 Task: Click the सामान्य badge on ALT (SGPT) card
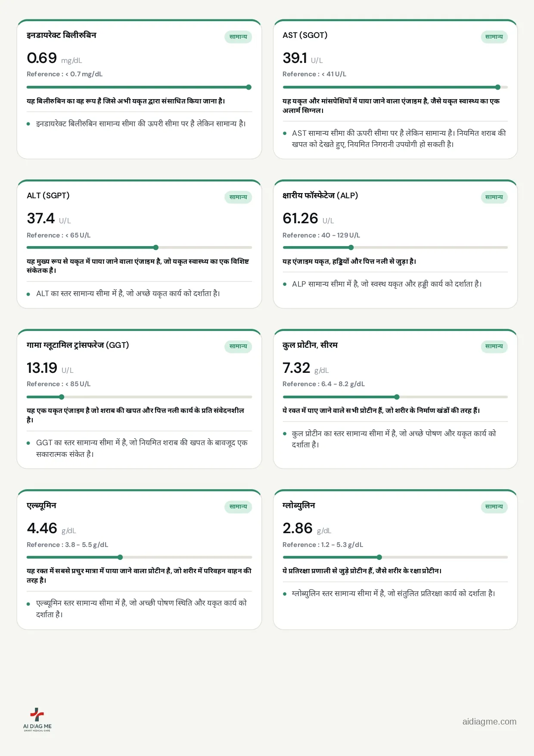click(238, 197)
